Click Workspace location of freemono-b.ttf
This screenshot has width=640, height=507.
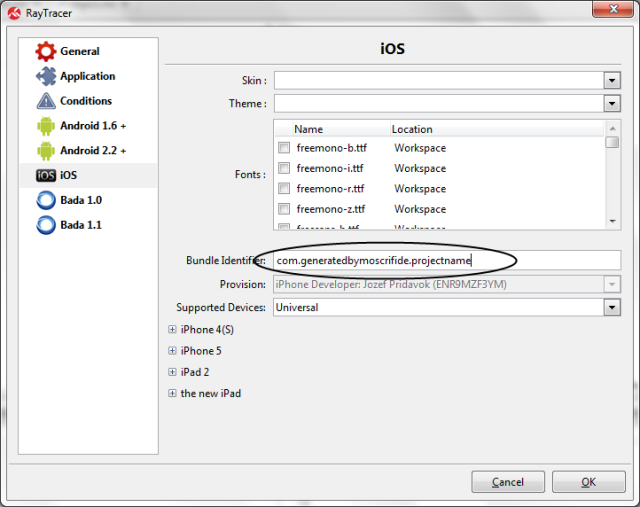point(420,148)
